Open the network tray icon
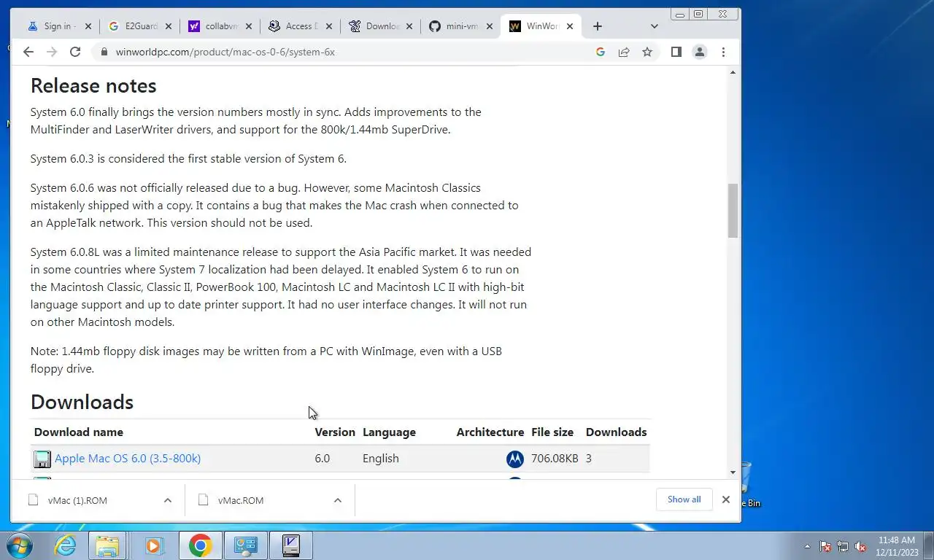This screenshot has width=934, height=560. coord(843,546)
